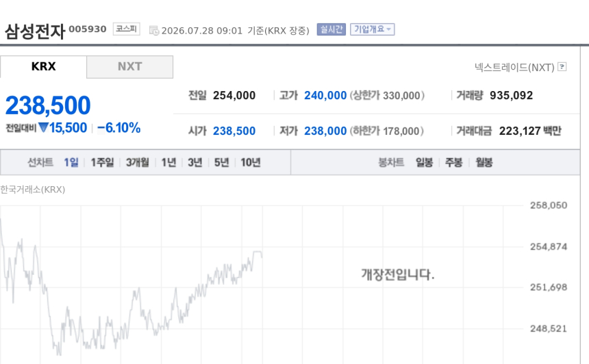
Task: Click the trading volume 935,092
Action: click(511, 95)
